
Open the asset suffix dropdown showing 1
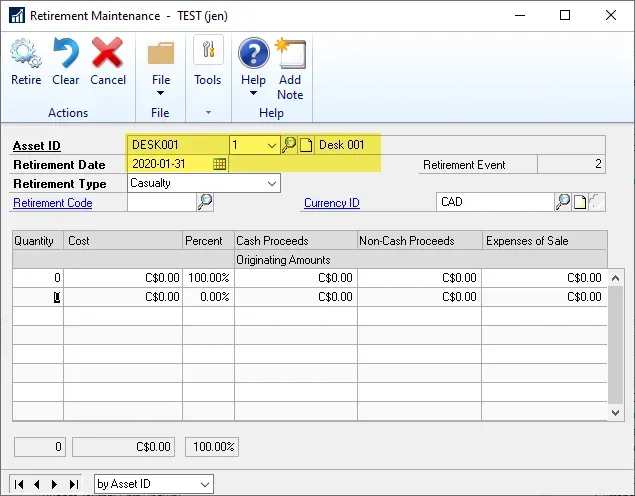271,145
